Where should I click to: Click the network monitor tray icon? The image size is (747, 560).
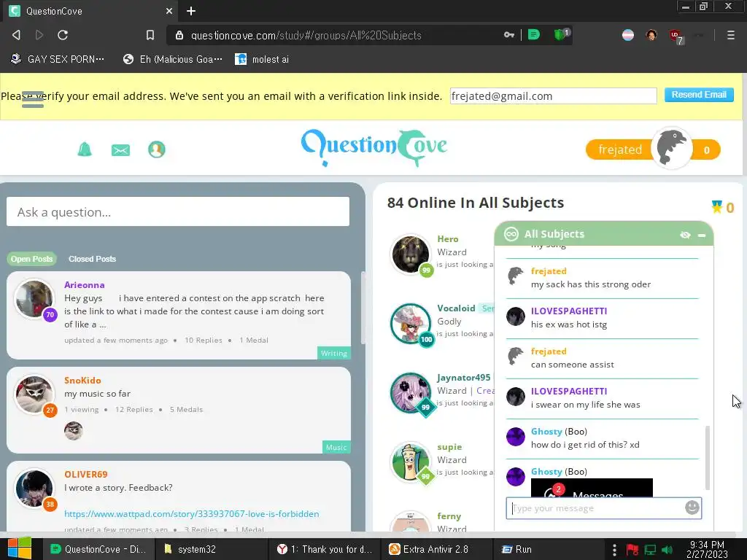point(650,550)
